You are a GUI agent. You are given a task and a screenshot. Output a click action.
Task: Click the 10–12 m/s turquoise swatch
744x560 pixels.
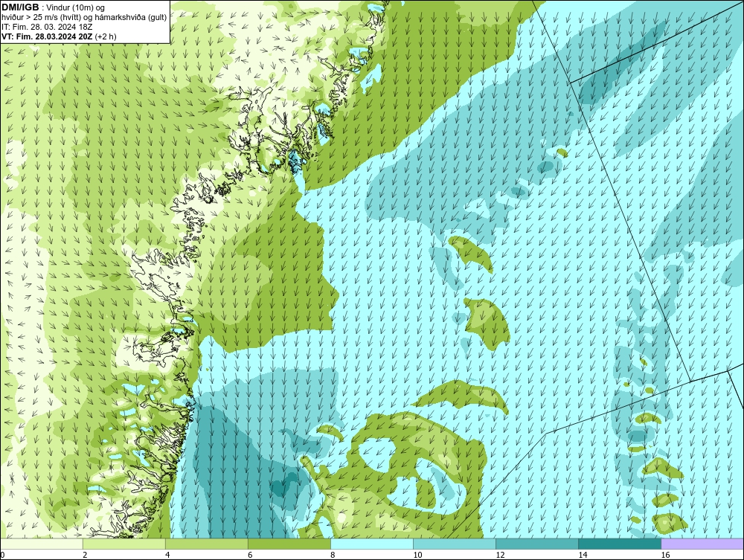click(x=455, y=544)
